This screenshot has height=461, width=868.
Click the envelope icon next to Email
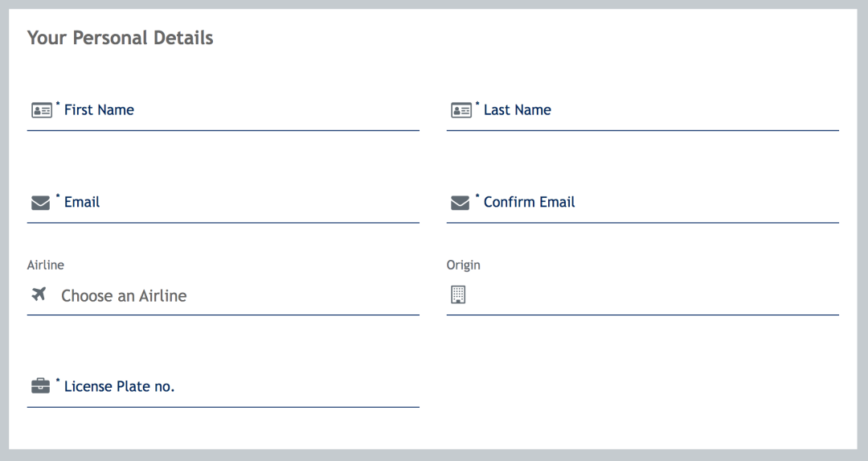pos(40,203)
